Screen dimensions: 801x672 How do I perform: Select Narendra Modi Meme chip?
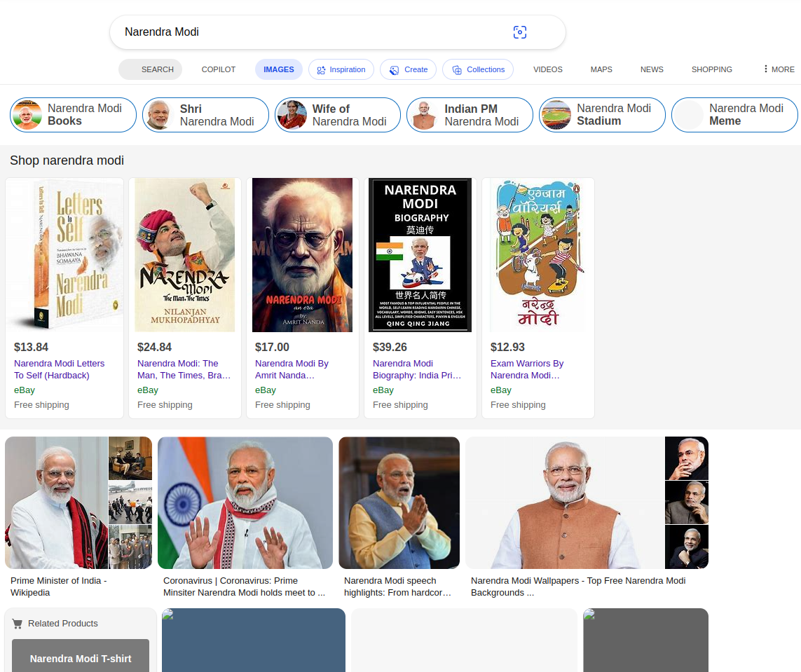[x=734, y=115]
